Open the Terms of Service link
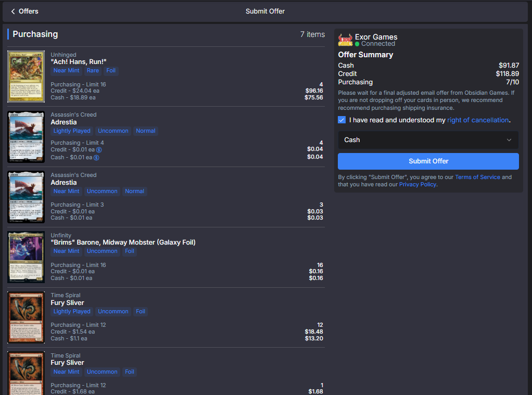Screen dimensions: 532x395 click(x=477, y=177)
